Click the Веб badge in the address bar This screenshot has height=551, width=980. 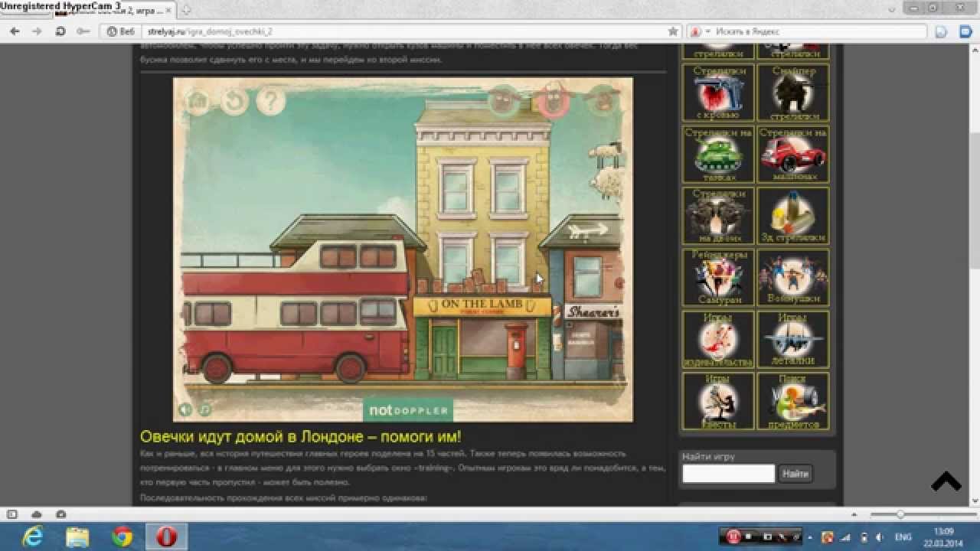121,31
